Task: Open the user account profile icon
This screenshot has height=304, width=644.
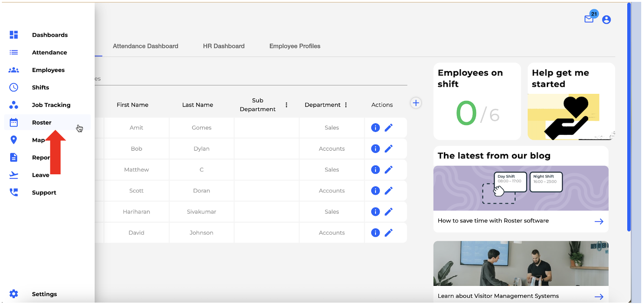Action: tap(606, 20)
